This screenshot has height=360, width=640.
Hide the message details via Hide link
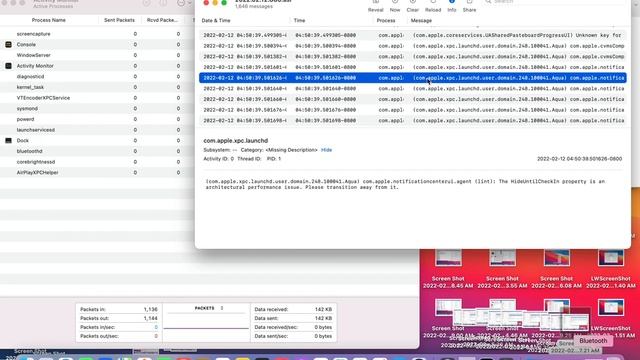327,150
